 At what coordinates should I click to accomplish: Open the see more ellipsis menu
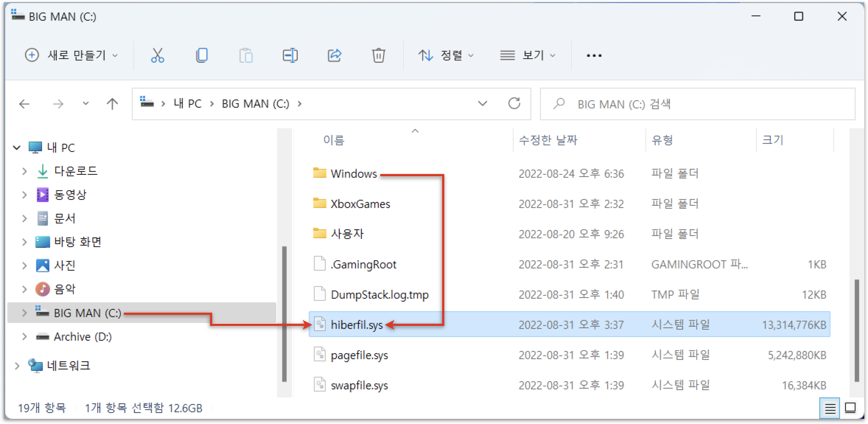pyautogui.click(x=594, y=55)
